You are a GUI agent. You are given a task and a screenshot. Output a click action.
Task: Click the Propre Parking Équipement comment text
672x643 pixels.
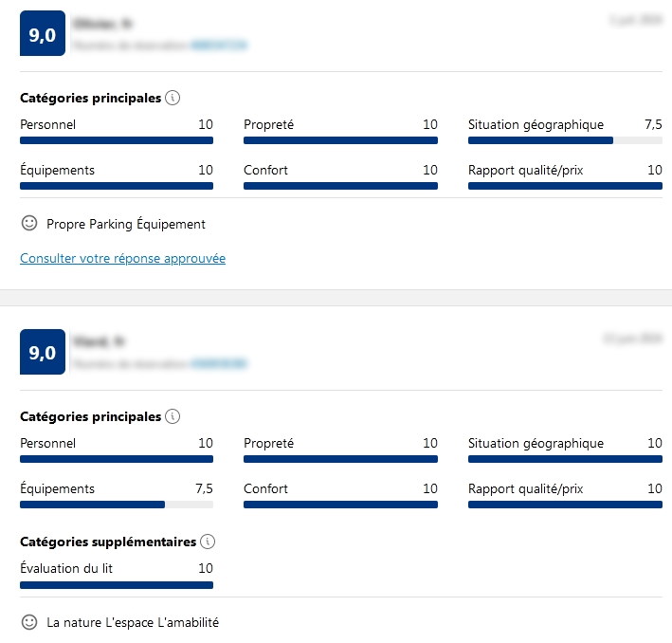click(x=126, y=225)
